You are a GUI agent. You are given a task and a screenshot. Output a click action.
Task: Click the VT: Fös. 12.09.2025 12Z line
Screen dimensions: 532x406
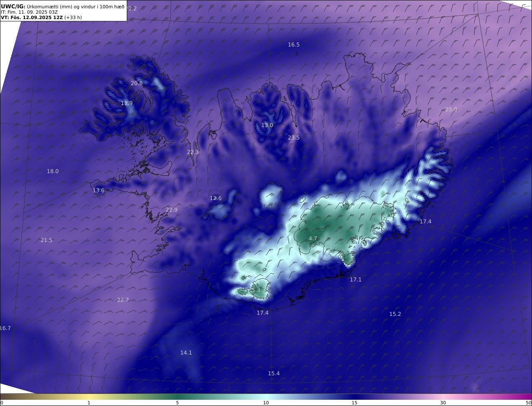tap(41, 17)
